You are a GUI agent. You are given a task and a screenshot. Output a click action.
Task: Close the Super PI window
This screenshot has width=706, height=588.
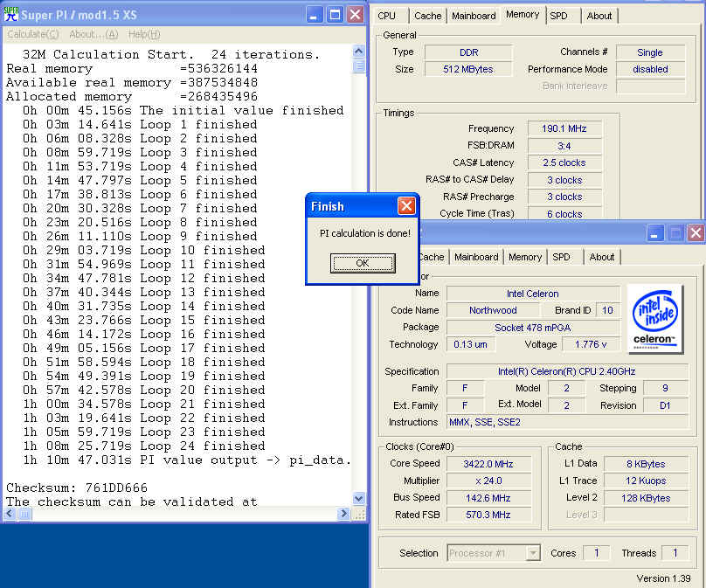point(356,14)
